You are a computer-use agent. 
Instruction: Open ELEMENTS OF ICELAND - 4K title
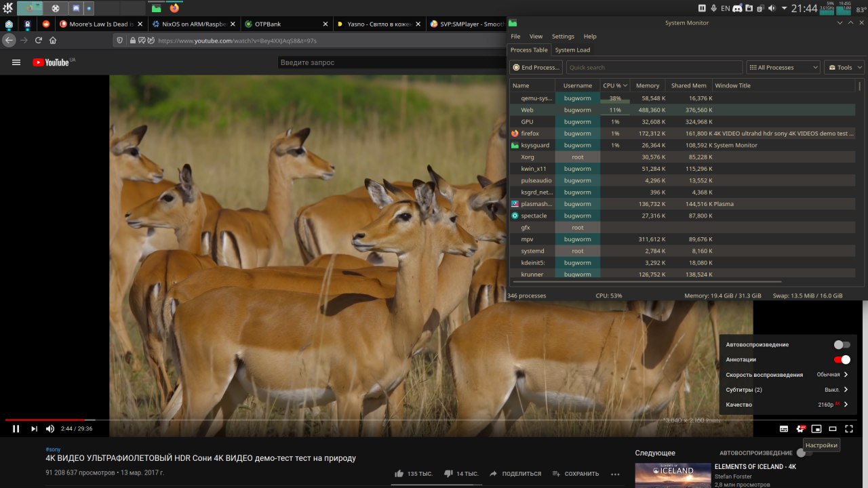[755, 467]
